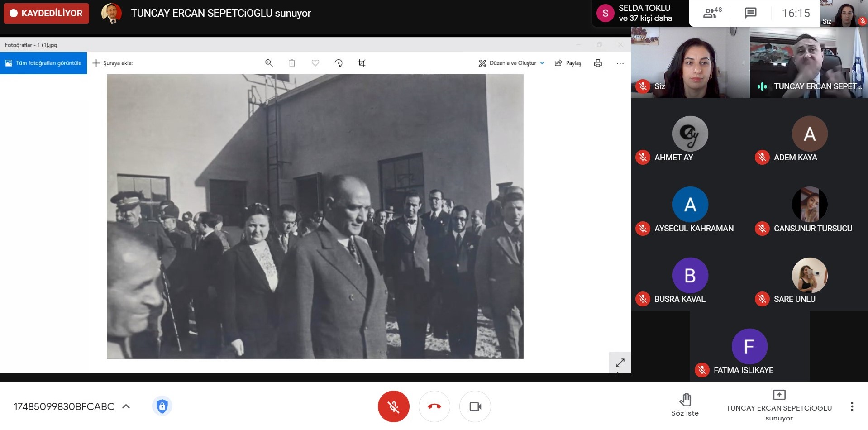Click the zoom magnifier icon in Photos toolbar

point(269,63)
